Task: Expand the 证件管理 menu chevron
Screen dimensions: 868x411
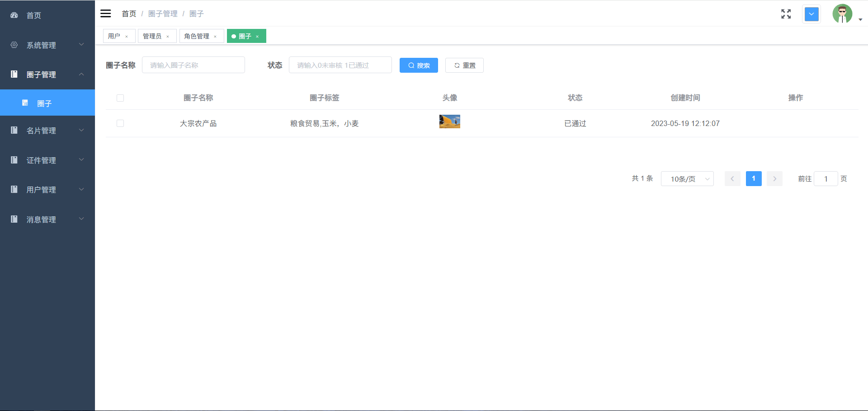Action: click(x=81, y=159)
